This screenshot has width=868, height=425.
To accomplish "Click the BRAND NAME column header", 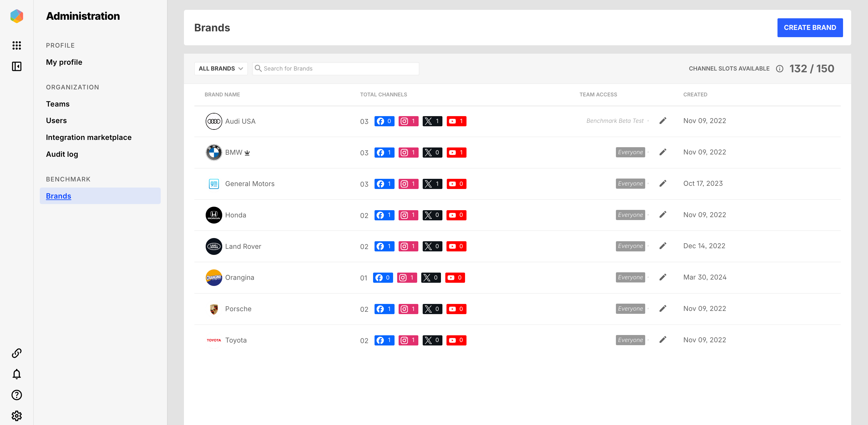I will [222, 95].
